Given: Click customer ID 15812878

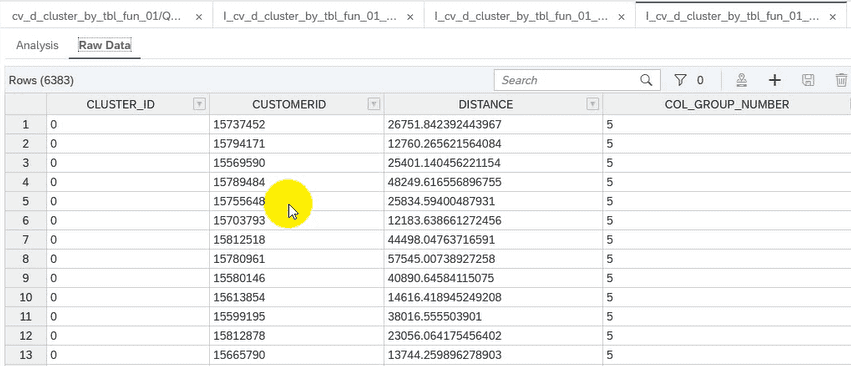Looking at the screenshot, I should [239, 336].
